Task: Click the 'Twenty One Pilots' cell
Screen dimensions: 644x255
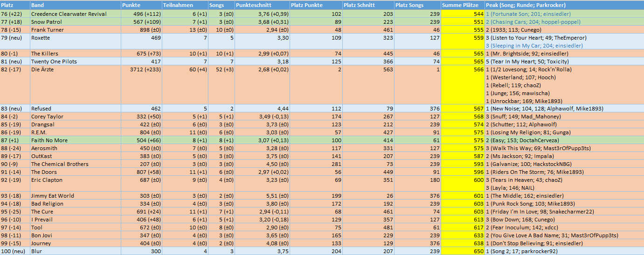Action: [x=75, y=62]
